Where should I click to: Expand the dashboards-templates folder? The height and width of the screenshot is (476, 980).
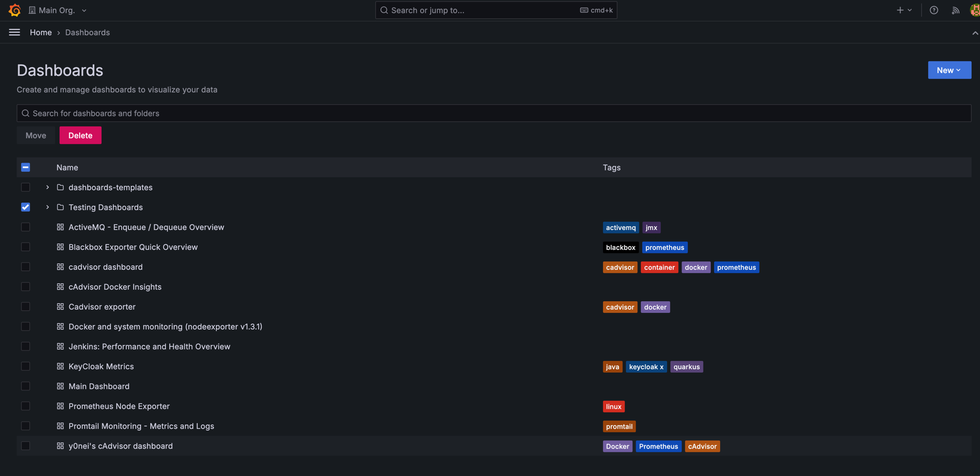(48, 187)
